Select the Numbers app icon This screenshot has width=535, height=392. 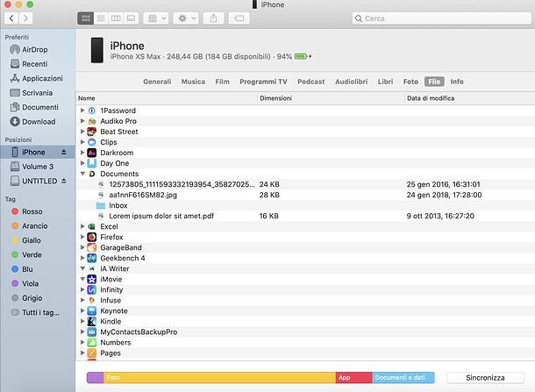click(x=92, y=343)
